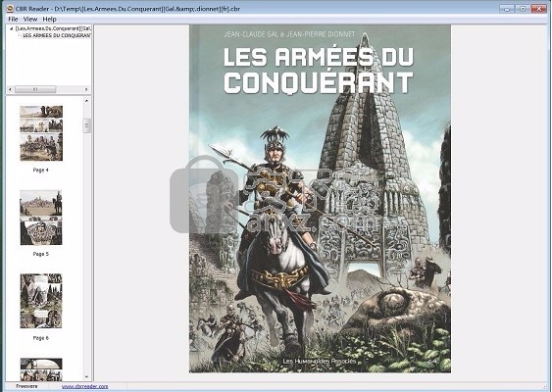Click the comic cover page image
Image resolution: width=552 pixels, height=392 pixels.
pos(320,199)
